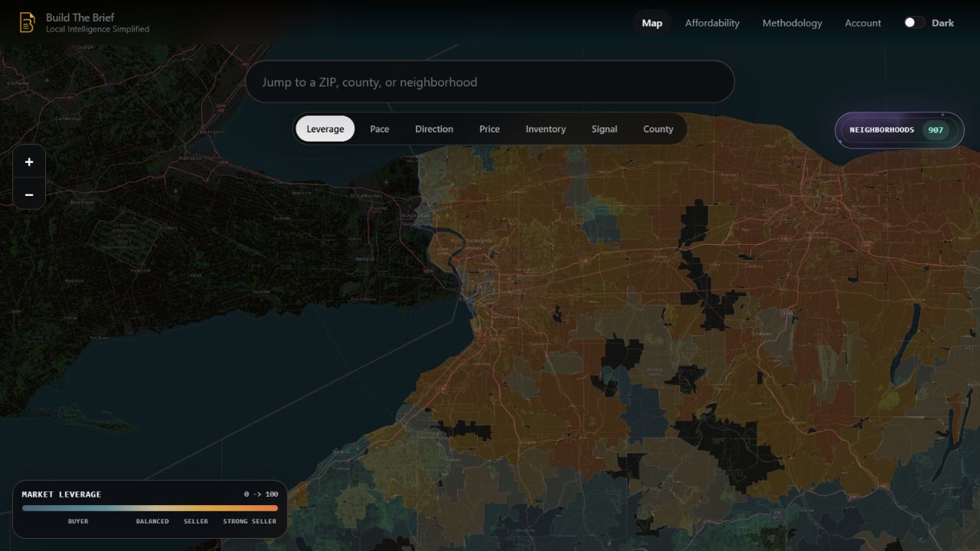This screenshot has height=551, width=980.
Task: Show the Inventory layer
Action: pyautogui.click(x=546, y=129)
